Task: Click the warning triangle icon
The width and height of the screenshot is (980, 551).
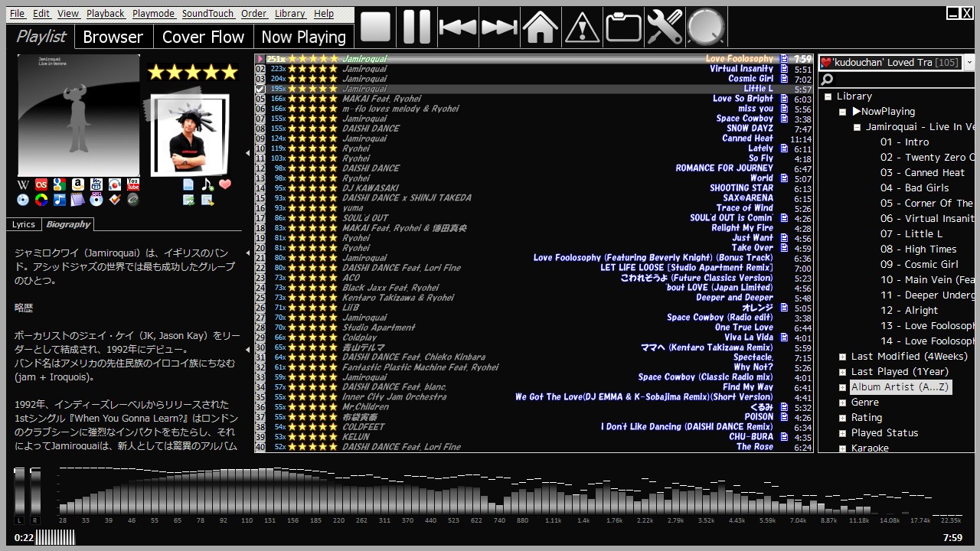Action: click(x=582, y=28)
